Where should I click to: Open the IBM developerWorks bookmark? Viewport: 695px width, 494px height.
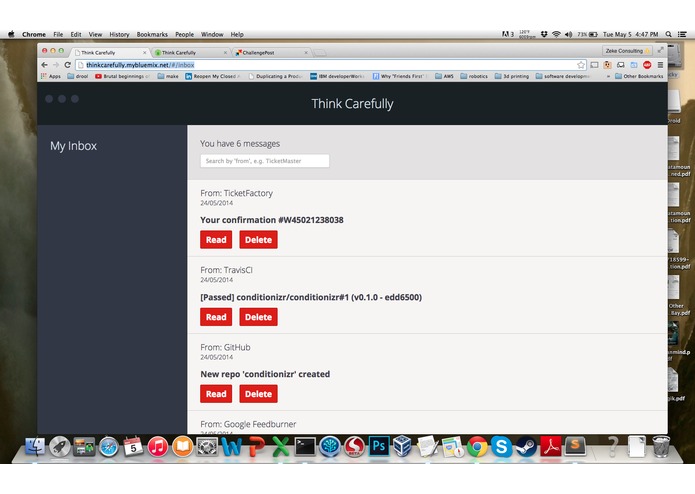click(x=337, y=76)
